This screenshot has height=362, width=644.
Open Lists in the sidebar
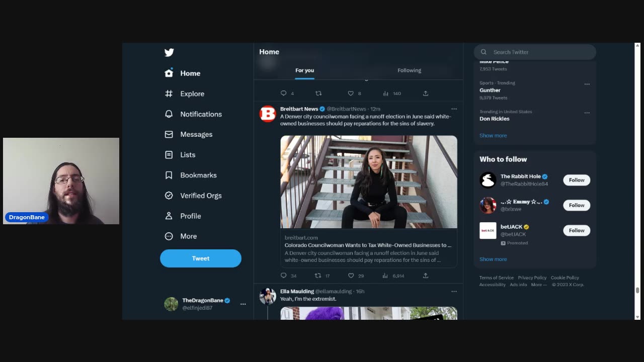point(180,155)
